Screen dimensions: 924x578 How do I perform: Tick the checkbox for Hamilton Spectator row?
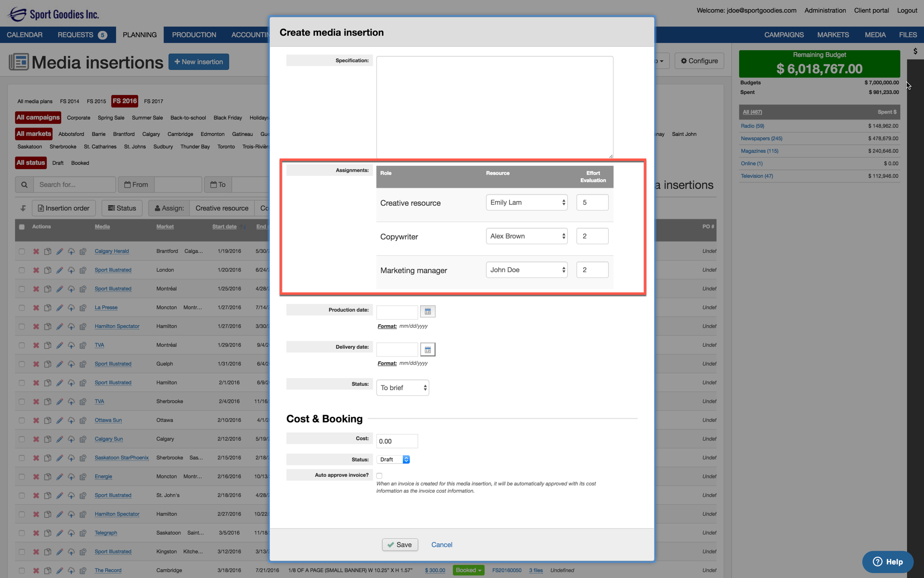pyautogui.click(x=22, y=327)
